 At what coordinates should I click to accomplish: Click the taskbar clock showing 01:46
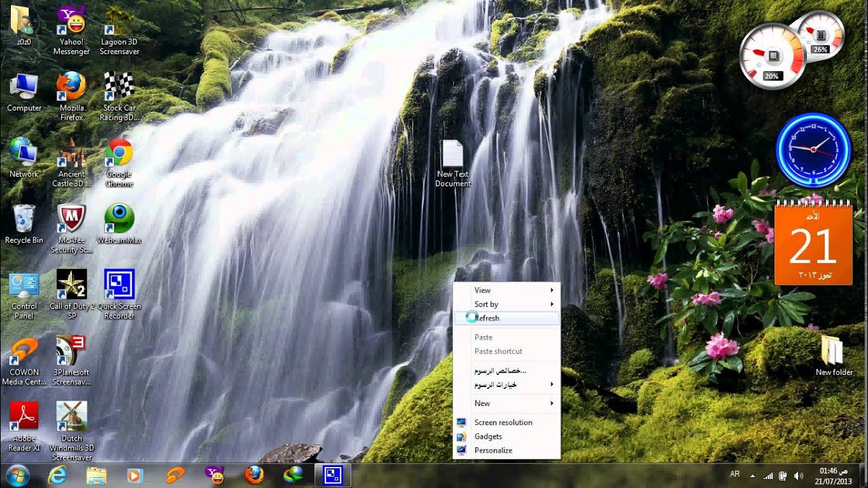(832, 476)
